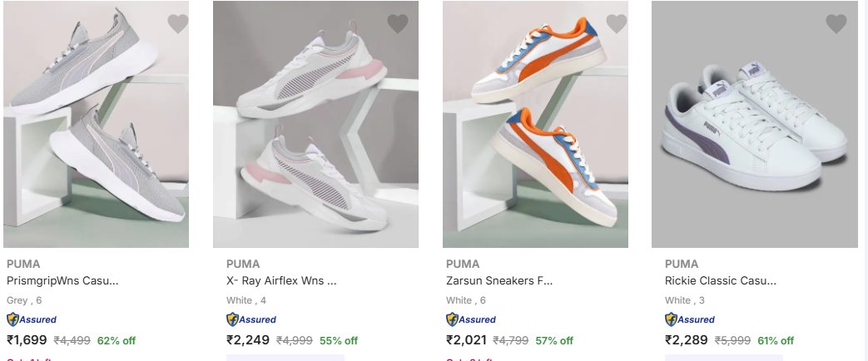Favorite the Zarsun Sneakers with heart icon
This screenshot has width=868, height=361.
coord(617,24)
